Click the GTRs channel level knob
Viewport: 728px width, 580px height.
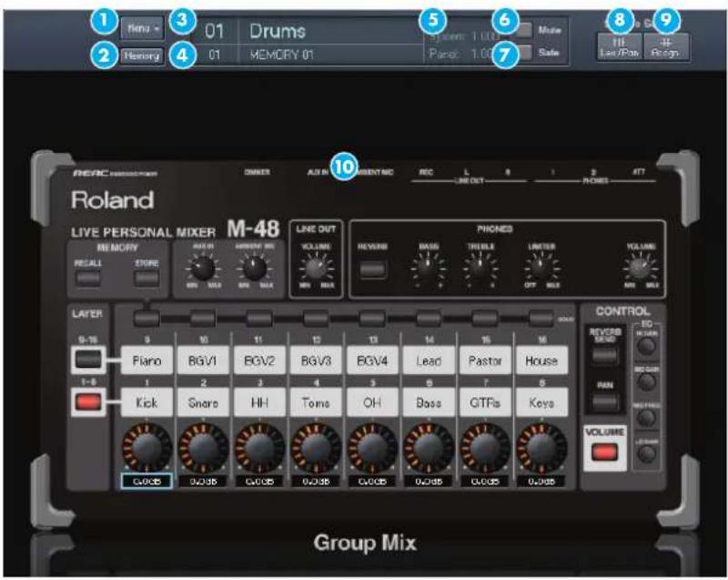tap(485, 448)
